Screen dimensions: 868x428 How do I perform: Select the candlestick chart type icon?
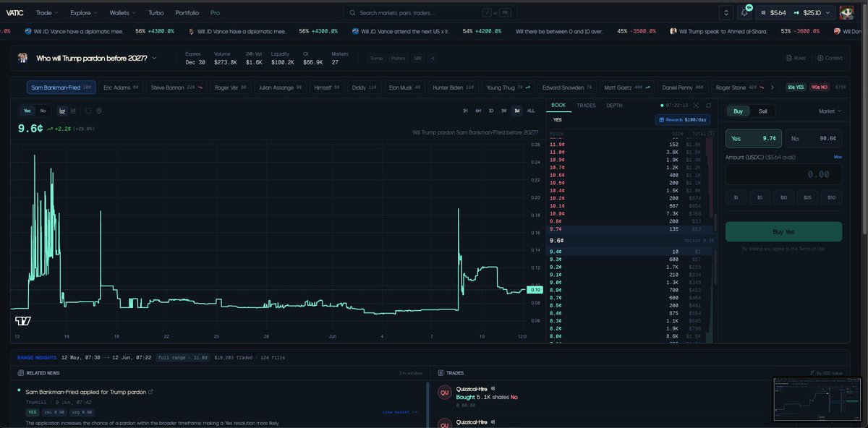(x=75, y=111)
